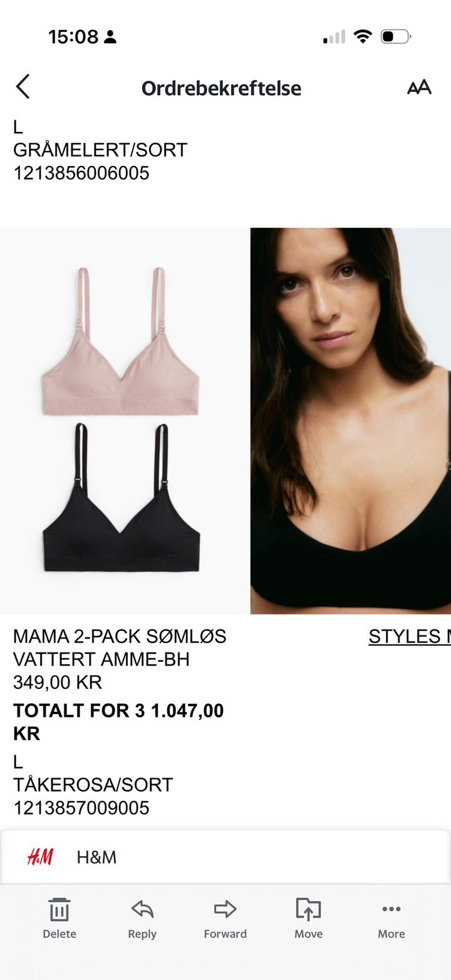Tap the 15:08 clock in status bar
The width and height of the screenshot is (451, 980).
(x=73, y=37)
